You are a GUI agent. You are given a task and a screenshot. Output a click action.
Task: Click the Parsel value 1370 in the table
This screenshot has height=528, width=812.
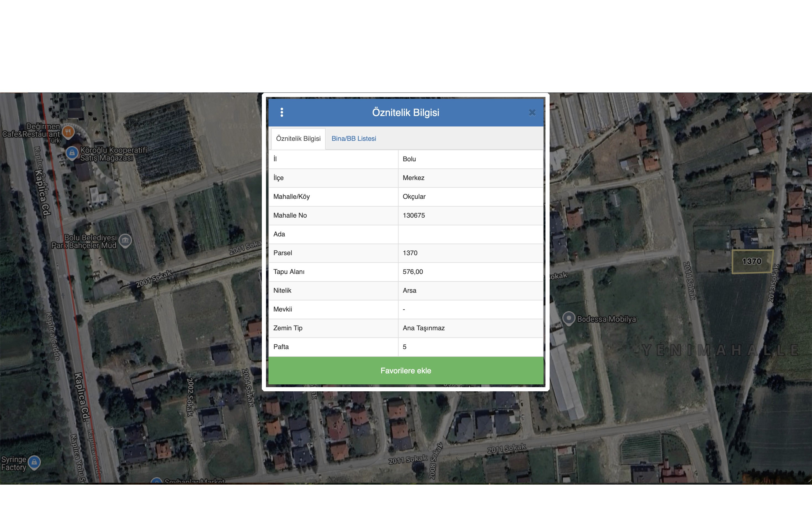tap(410, 253)
